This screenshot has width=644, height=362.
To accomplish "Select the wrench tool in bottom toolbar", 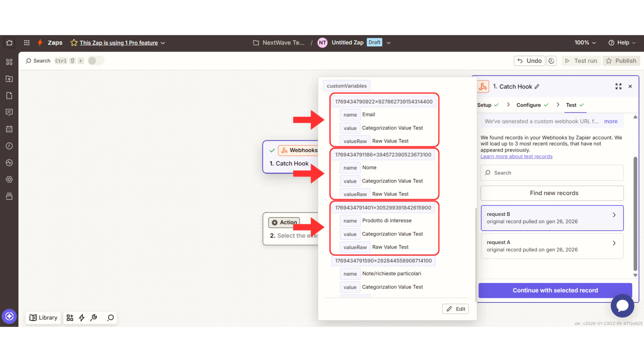I will pyautogui.click(x=94, y=318).
